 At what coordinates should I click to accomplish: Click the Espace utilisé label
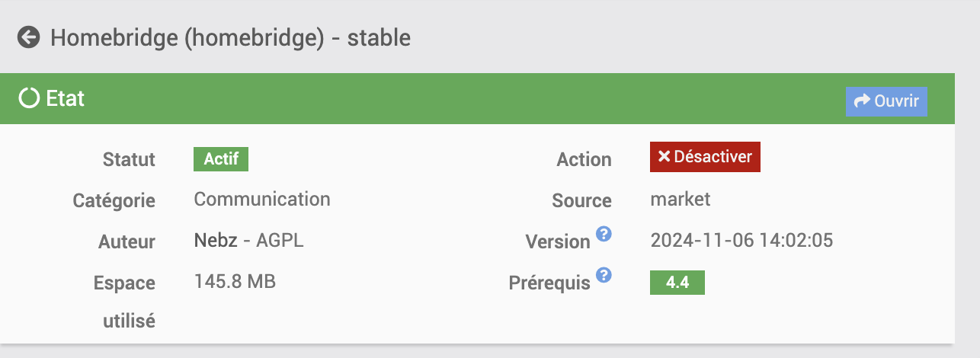(x=124, y=302)
